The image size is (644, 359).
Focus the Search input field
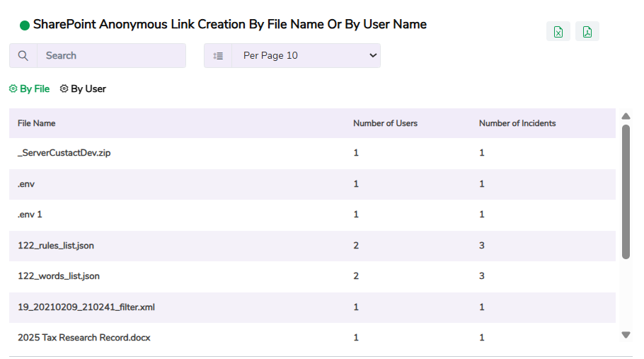click(x=111, y=56)
